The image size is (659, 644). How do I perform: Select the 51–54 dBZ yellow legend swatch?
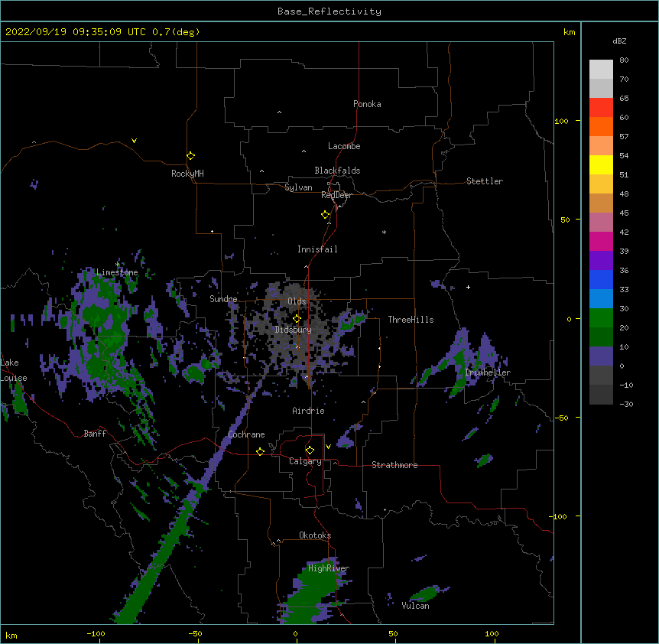[601, 164]
